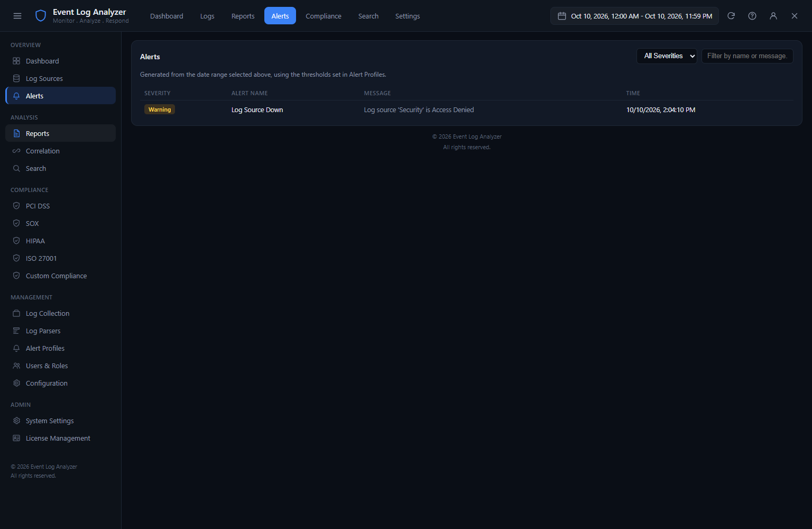This screenshot has height=529, width=812.
Task: Click the Users & Roles people icon
Action: pyautogui.click(x=16, y=366)
